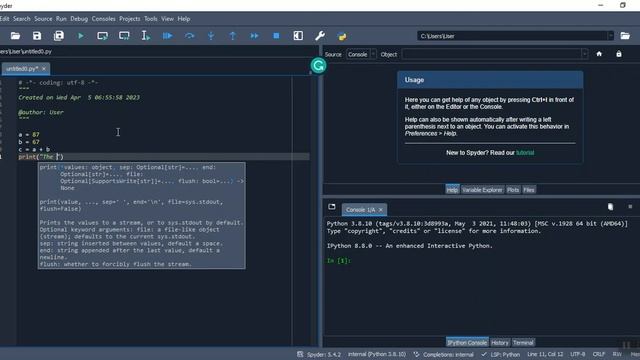Open the Debug menu

pos(79,19)
